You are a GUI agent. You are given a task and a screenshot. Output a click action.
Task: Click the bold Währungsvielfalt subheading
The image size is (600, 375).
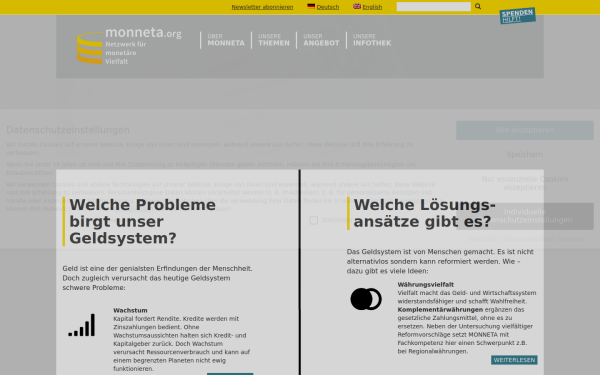426,285
